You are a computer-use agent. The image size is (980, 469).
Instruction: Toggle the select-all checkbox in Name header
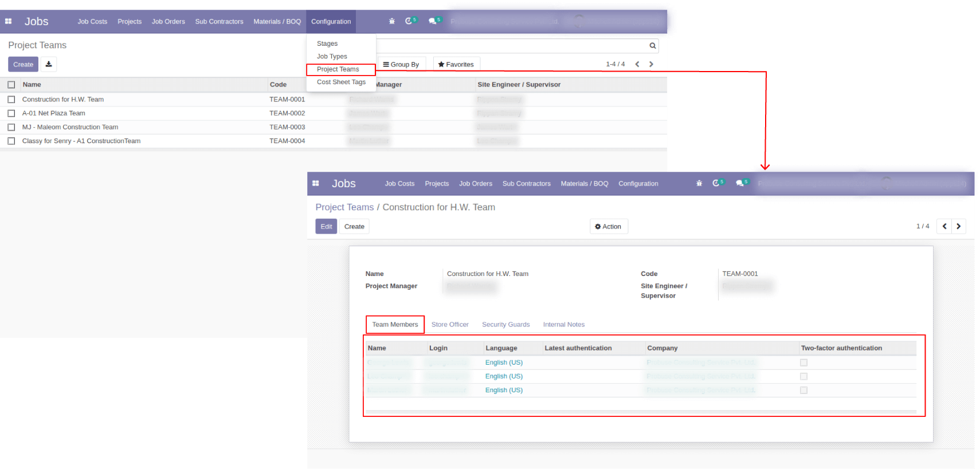[x=11, y=85]
